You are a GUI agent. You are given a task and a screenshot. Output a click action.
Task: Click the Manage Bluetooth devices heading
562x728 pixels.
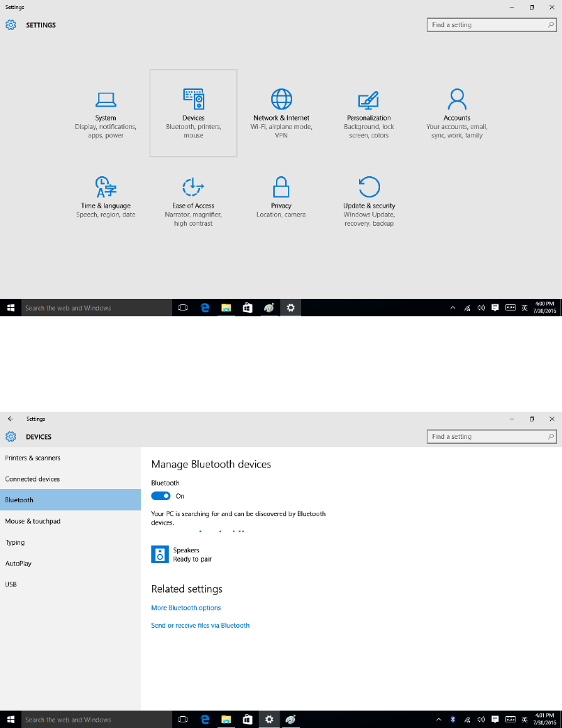[211, 464]
